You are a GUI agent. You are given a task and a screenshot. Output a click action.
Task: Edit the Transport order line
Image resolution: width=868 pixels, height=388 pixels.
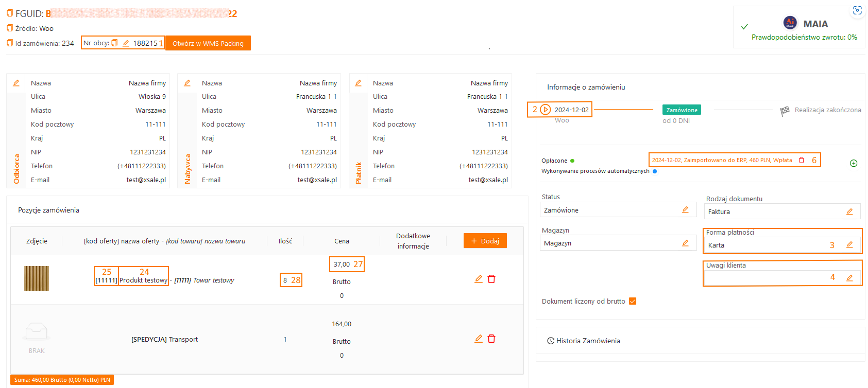tap(479, 339)
